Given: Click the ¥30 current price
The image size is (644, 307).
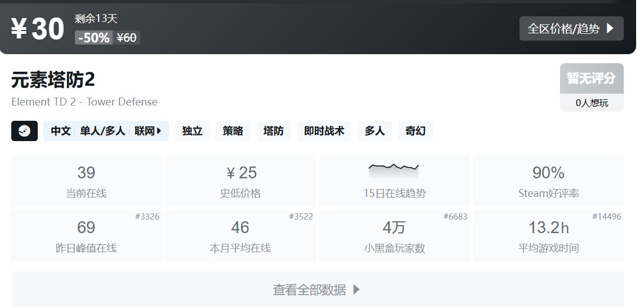Looking at the screenshot, I should tap(37, 29).
